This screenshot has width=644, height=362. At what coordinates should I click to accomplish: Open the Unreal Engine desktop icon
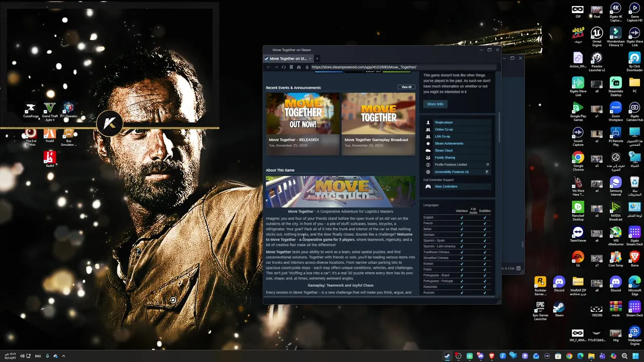597,37
